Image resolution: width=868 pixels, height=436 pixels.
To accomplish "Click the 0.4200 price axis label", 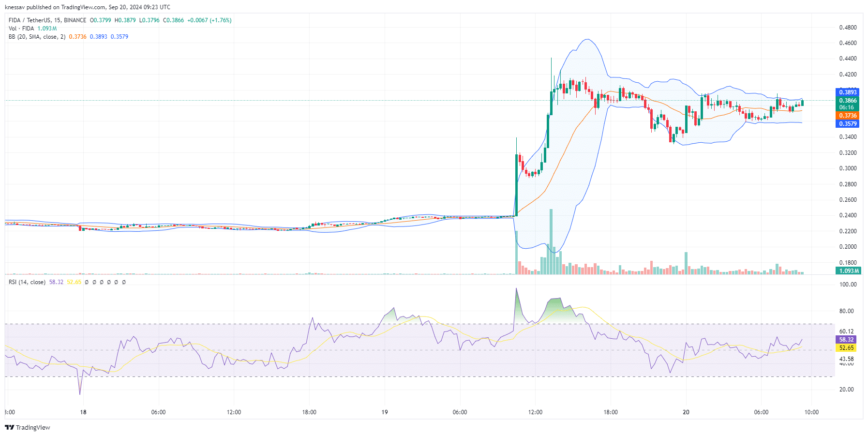I will point(848,75).
